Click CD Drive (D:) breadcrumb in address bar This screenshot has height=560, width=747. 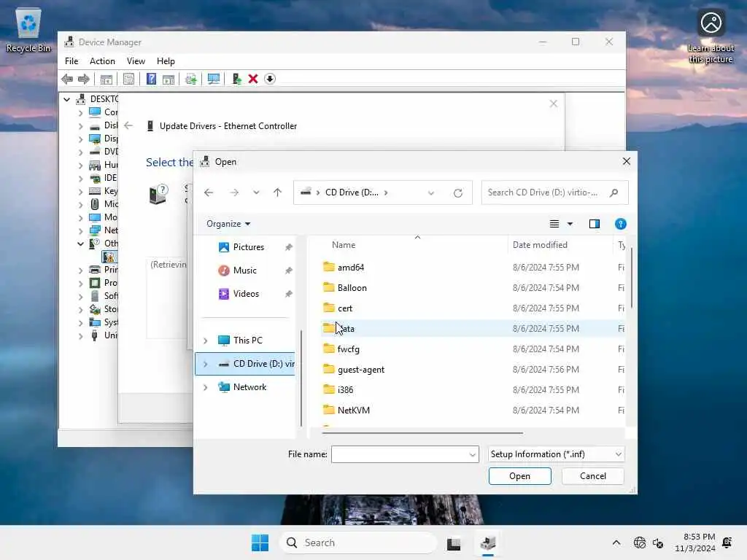coord(352,192)
